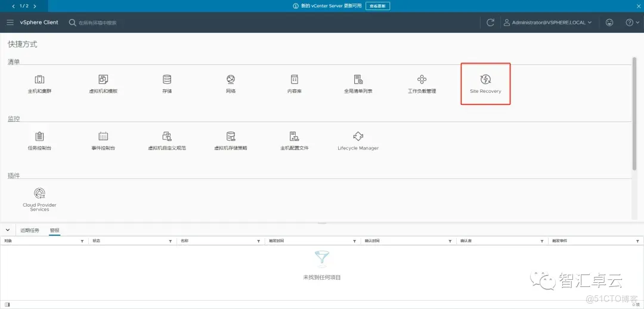
Task: Open the Administrator@VSPHERE.LOCAL user dropdown
Action: pyautogui.click(x=547, y=23)
